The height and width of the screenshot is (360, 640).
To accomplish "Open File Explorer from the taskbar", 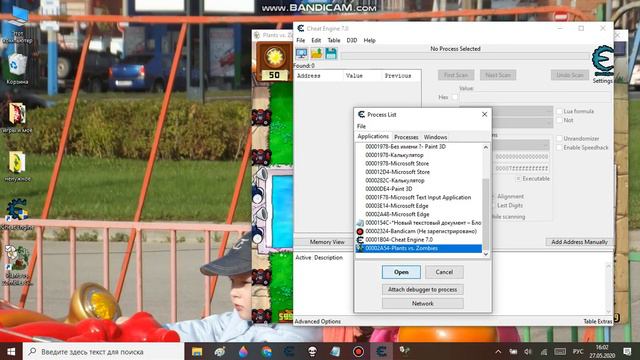I will pyautogui.click(x=197, y=351).
